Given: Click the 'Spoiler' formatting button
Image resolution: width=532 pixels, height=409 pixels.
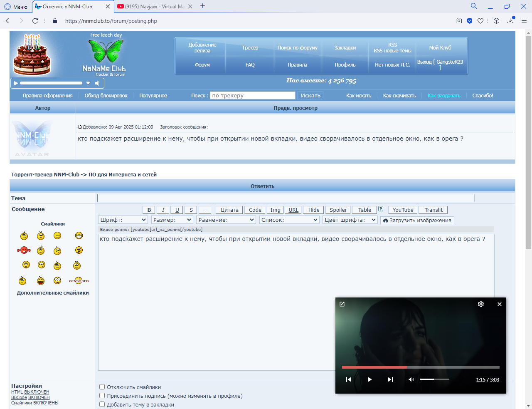Looking at the screenshot, I should (x=338, y=210).
